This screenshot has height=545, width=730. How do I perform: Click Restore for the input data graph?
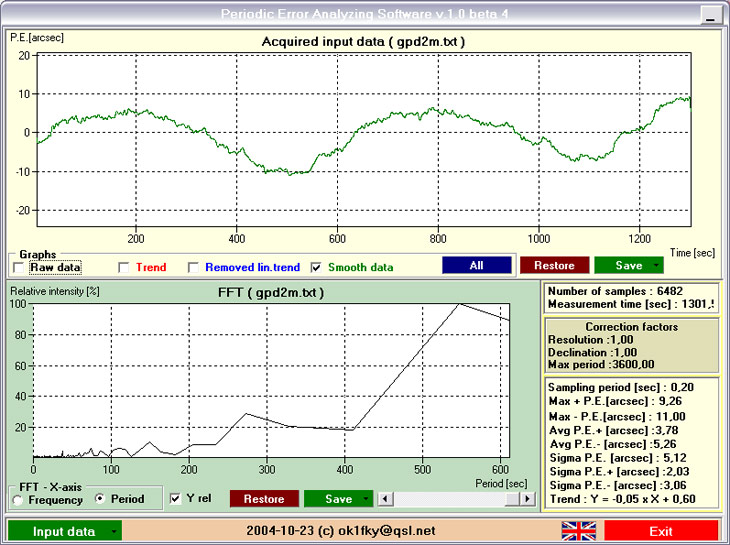tap(554, 265)
